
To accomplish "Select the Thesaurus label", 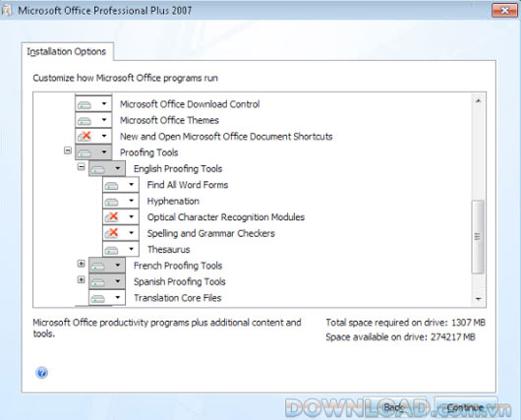I will pyautogui.click(x=168, y=250).
